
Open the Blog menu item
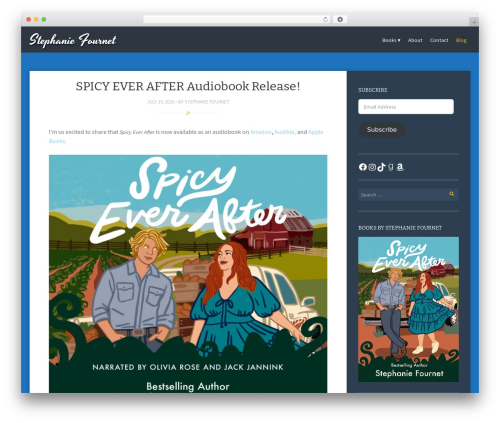point(461,40)
